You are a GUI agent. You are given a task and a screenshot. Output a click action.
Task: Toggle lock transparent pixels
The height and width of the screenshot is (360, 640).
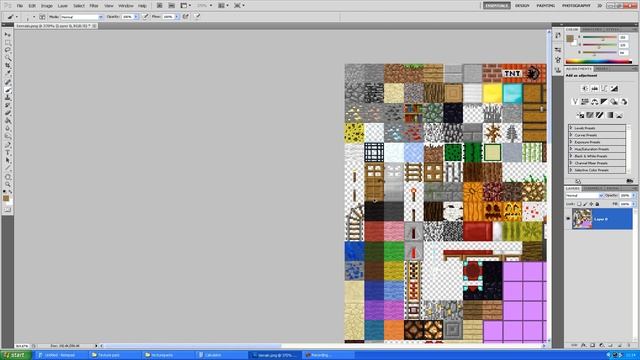point(579,204)
